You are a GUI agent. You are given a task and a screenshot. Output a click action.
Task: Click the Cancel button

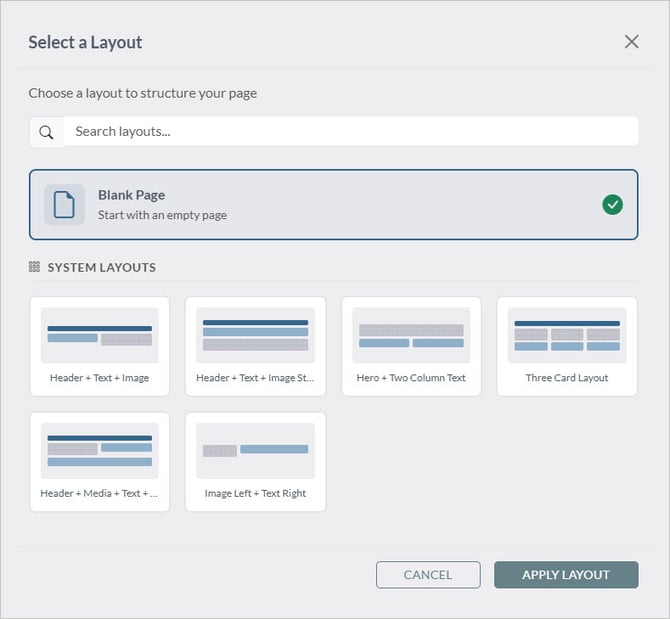(x=428, y=575)
